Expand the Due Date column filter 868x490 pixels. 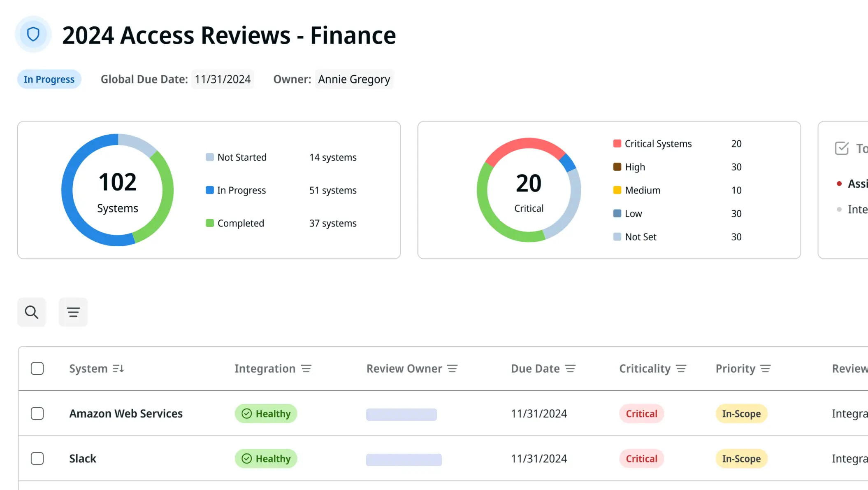pyautogui.click(x=570, y=369)
